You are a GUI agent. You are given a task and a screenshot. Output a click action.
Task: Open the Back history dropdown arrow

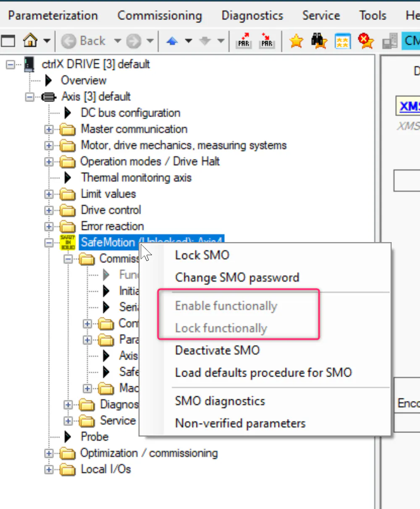click(117, 41)
